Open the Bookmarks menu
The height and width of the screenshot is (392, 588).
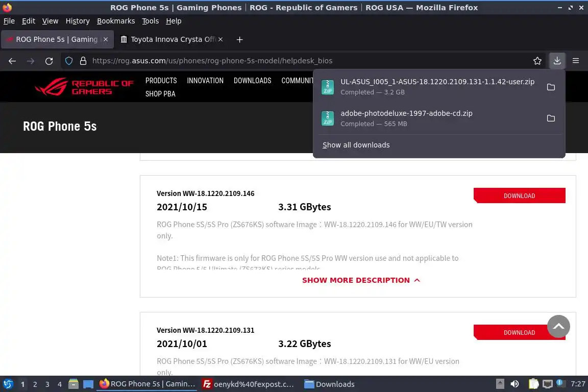[x=116, y=21]
